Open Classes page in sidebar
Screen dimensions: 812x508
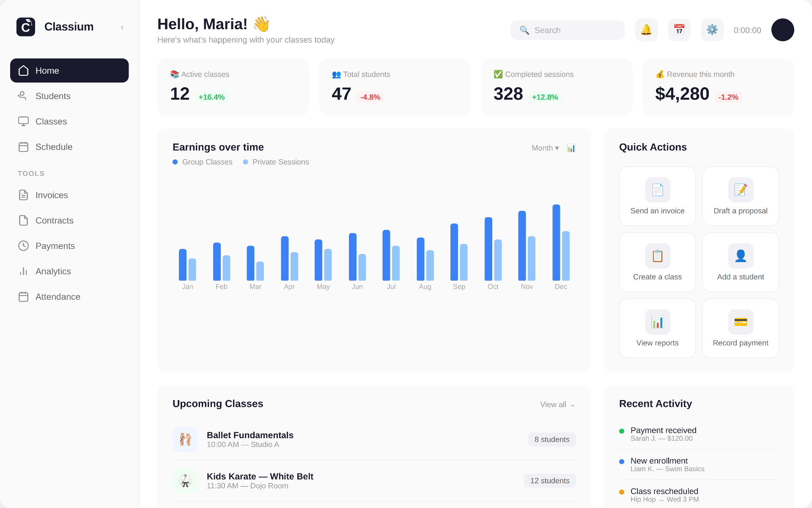tap(69, 121)
